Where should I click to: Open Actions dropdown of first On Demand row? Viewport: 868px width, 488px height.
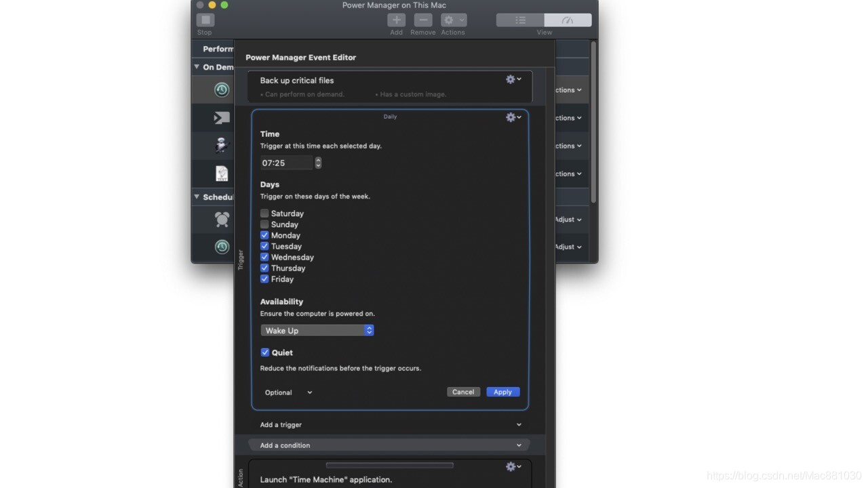(x=568, y=89)
